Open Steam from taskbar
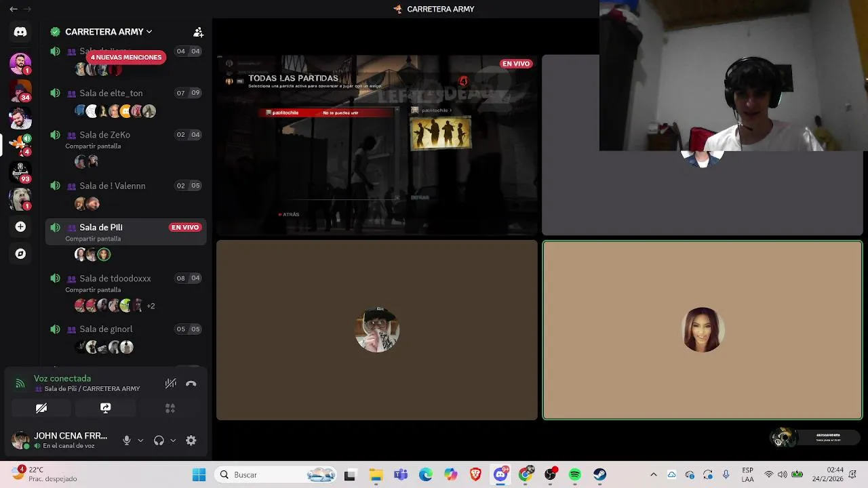Image resolution: width=868 pixels, height=488 pixels. tap(600, 474)
